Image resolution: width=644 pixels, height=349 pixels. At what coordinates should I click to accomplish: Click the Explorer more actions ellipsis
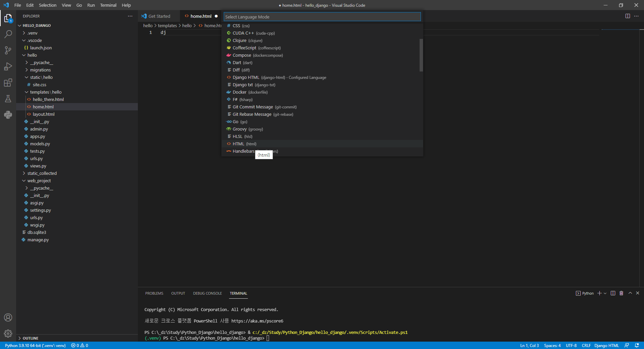click(x=130, y=16)
